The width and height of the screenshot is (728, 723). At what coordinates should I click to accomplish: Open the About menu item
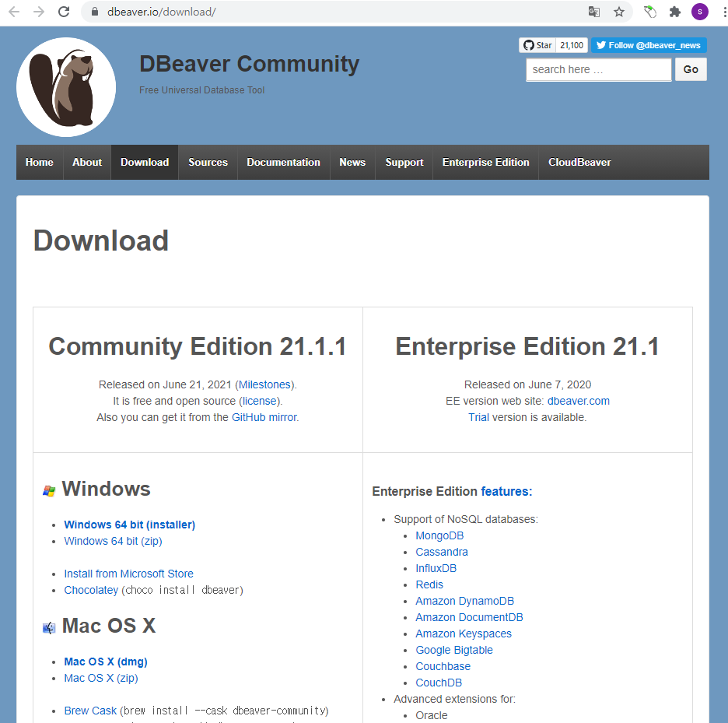[87, 162]
